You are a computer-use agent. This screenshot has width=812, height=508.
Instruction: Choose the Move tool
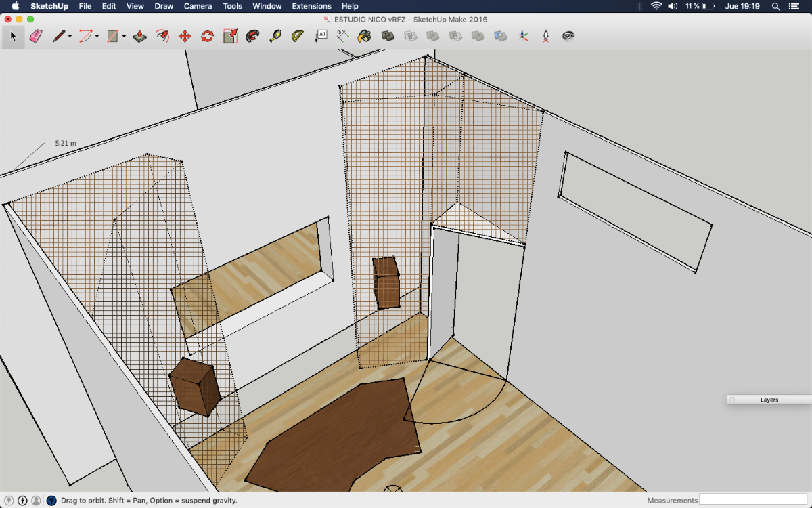(185, 36)
